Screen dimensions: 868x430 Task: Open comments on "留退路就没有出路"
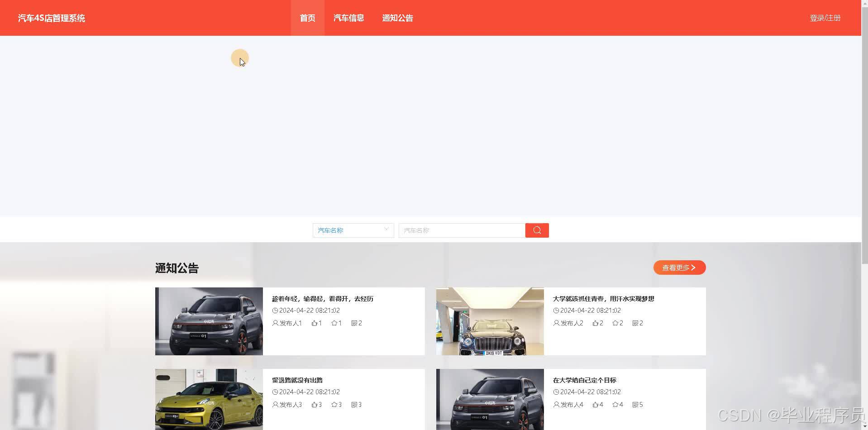click(x=354, y=404)
